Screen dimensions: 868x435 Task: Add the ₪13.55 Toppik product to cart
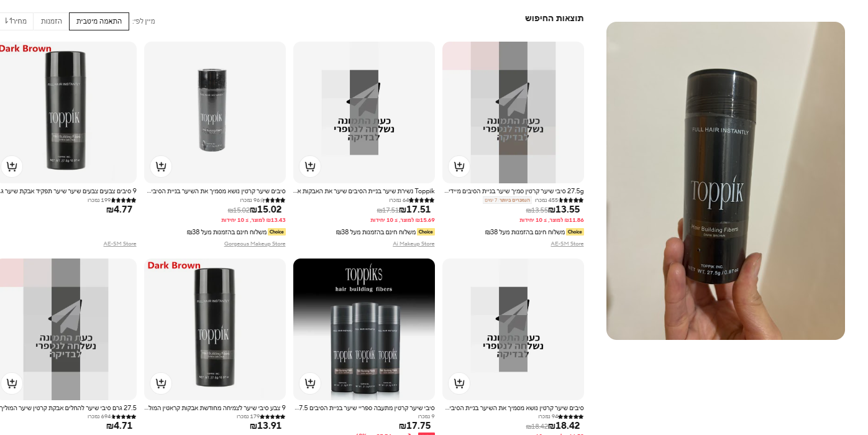[459, 167]
